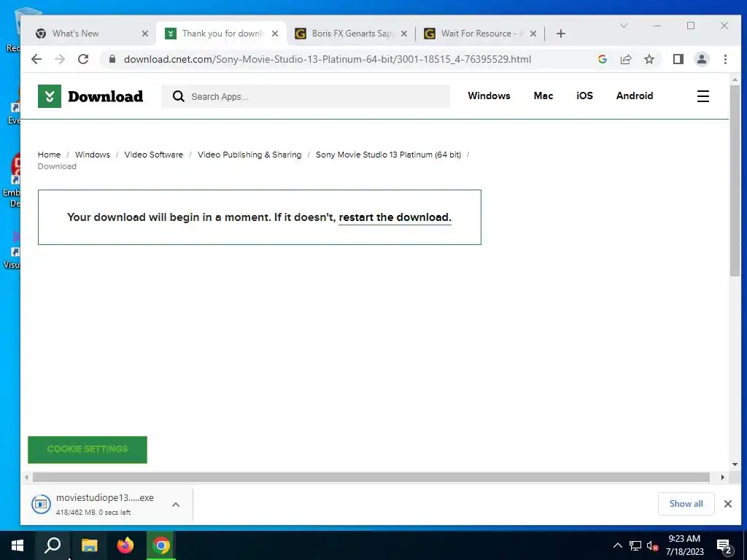Open the Mac category menu

click(543, 96)
